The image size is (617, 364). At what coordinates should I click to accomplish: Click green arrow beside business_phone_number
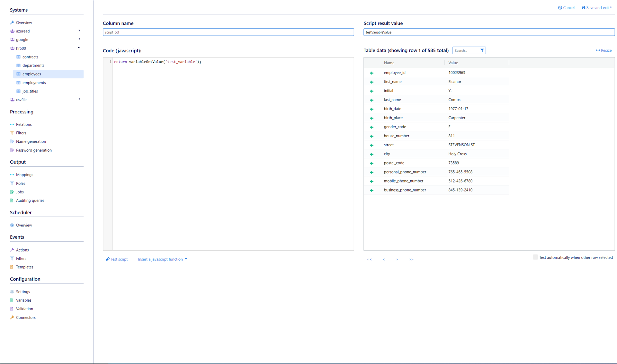point(372,190)
